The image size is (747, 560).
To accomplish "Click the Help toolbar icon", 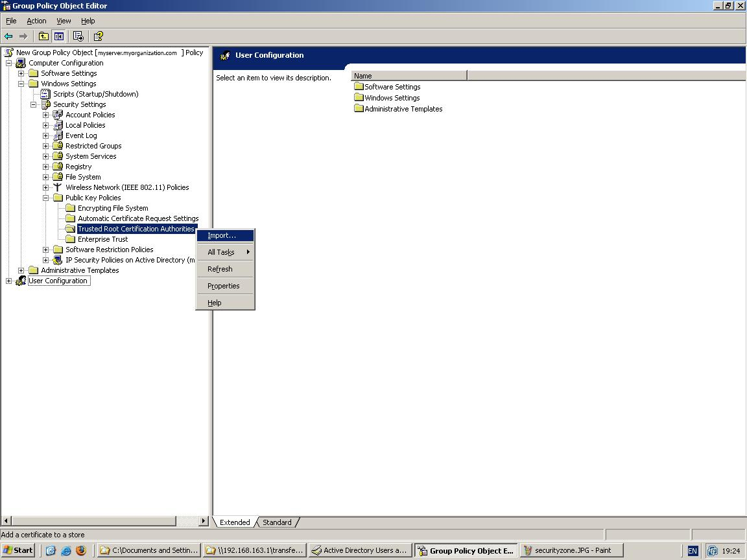I will (x=98, y=36).
